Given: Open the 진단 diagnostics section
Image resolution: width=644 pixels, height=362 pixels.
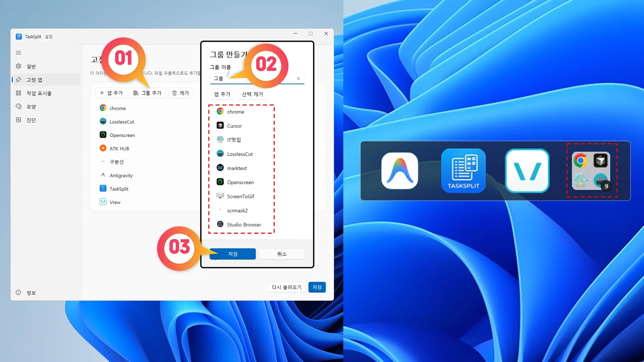Looking at the screenshot, I should pos(46,120).
